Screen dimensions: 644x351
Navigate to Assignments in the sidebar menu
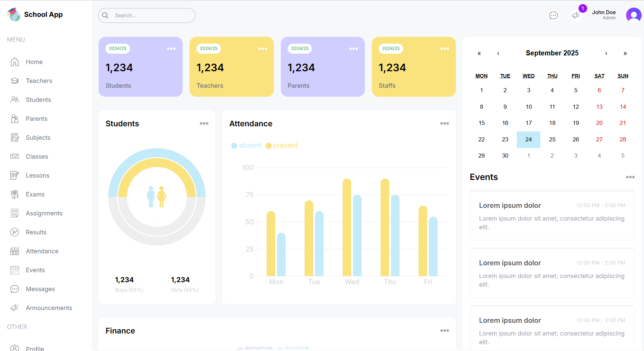[x=44, y=213]
